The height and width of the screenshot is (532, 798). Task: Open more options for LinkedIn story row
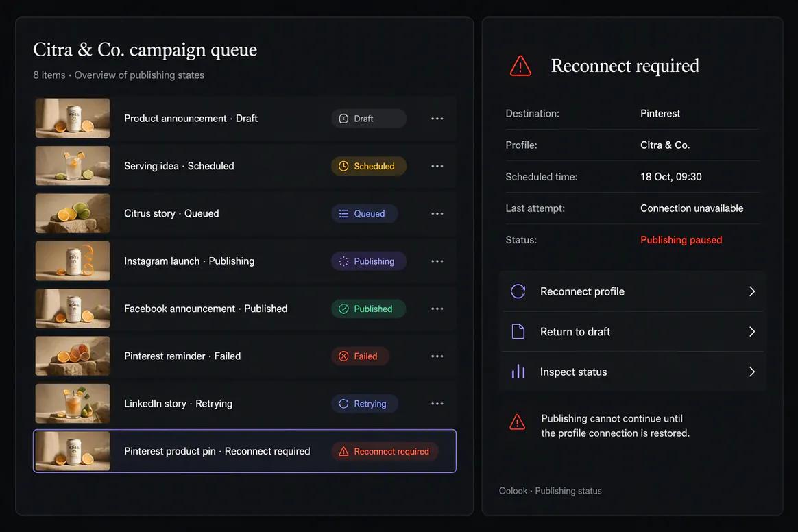pos(437,404)
